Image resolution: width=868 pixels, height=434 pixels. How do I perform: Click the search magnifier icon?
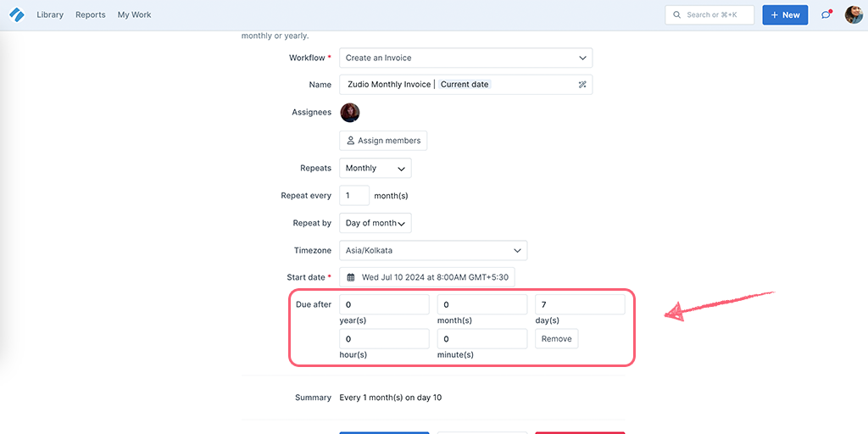(676, 15)
